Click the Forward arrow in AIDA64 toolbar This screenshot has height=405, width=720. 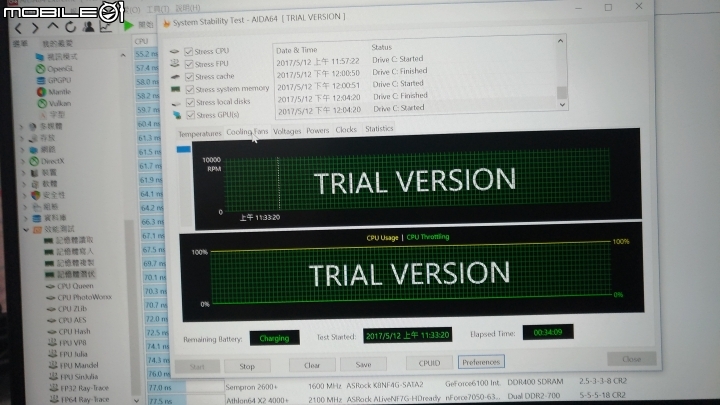(35, 28)
